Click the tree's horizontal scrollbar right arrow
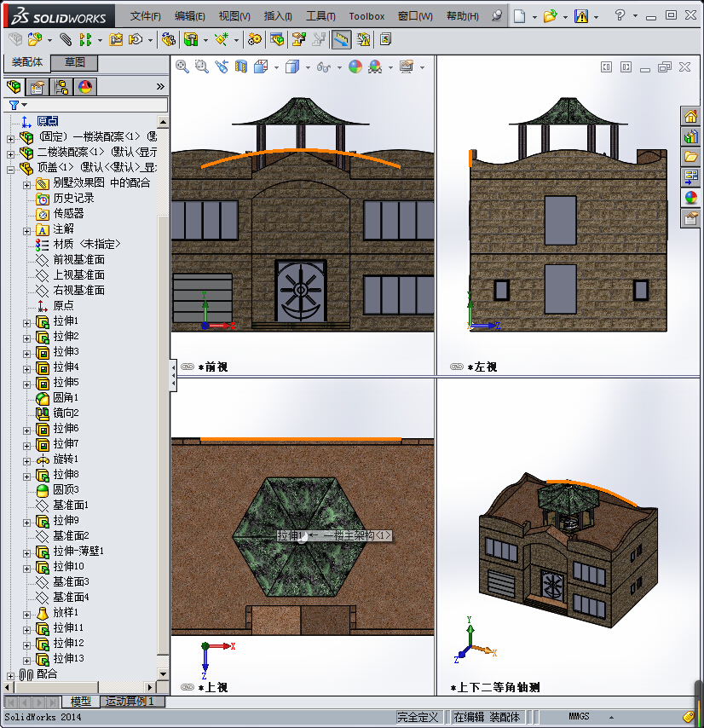The height and width of the screenshot is (728, 704). tap(149, 687)
